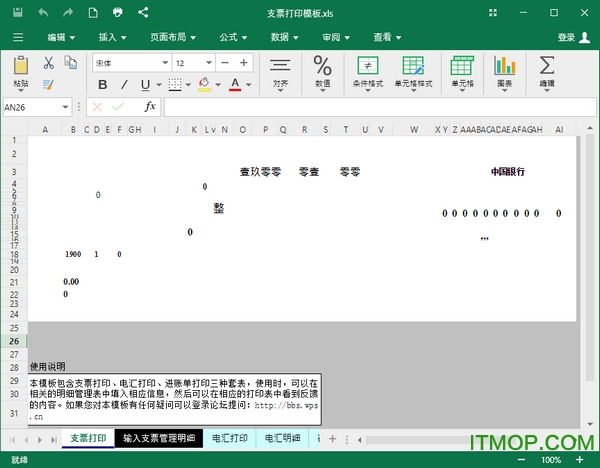
Task: Toggle italic formatting
Action: pyautogui.click(x=124, y=85)
